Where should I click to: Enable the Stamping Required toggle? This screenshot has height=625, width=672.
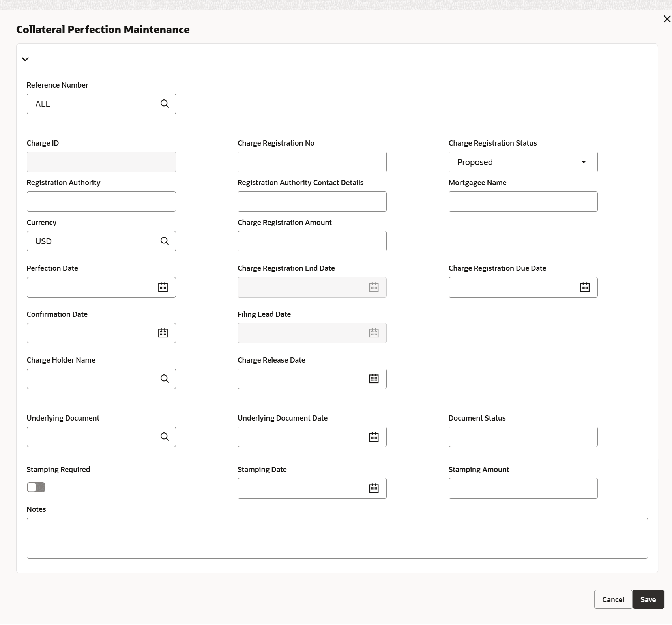click(x=36, y=487)
